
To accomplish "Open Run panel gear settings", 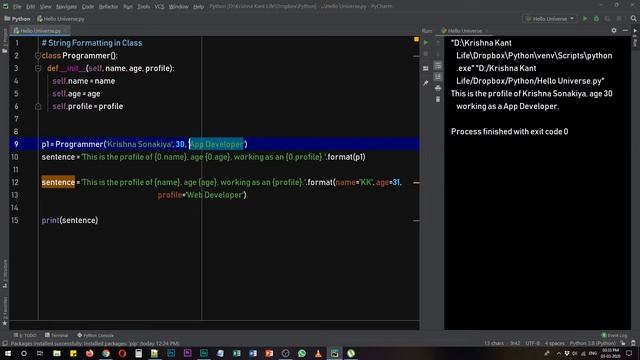I will pos(614,31).
